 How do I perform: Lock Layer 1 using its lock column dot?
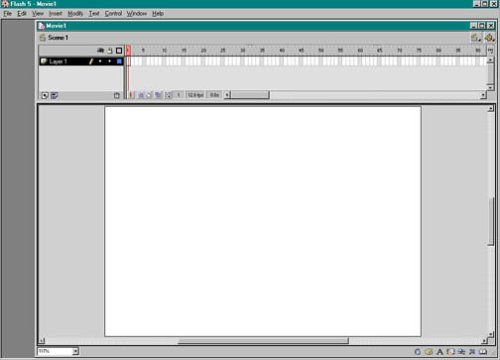pos(109,61)
